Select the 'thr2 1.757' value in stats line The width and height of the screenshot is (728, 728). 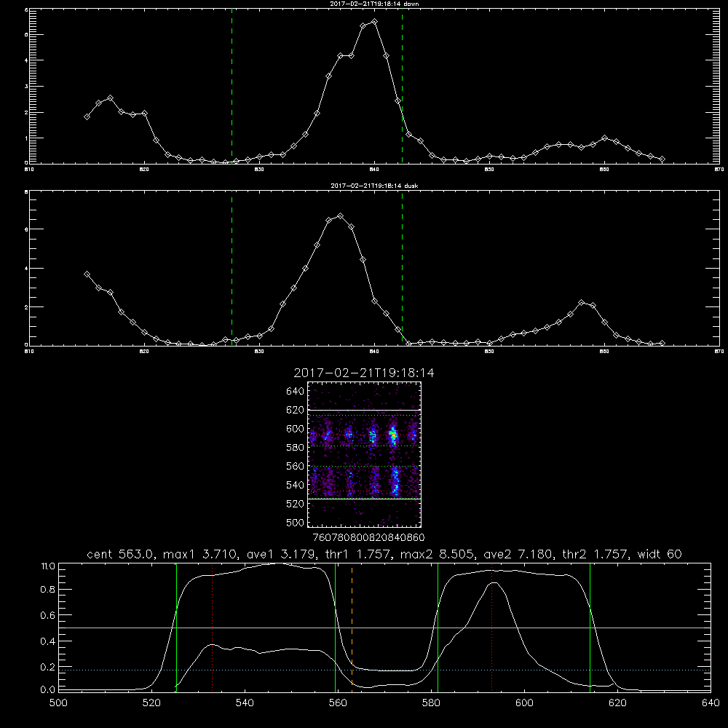(x=596, y=554)
